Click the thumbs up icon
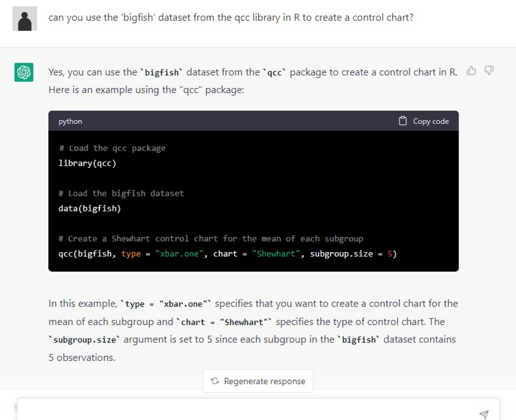Image resolution: width=516 pixels, height=420 pixels. tap(472, 70)
